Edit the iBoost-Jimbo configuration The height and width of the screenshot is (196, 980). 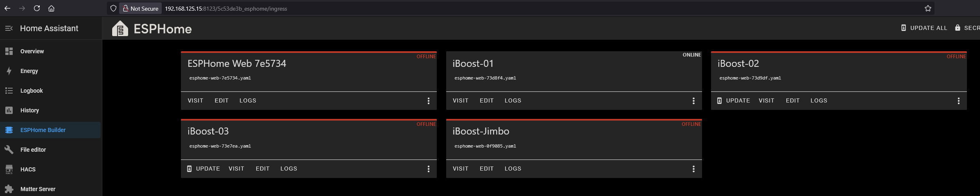(x=487, y=169)
